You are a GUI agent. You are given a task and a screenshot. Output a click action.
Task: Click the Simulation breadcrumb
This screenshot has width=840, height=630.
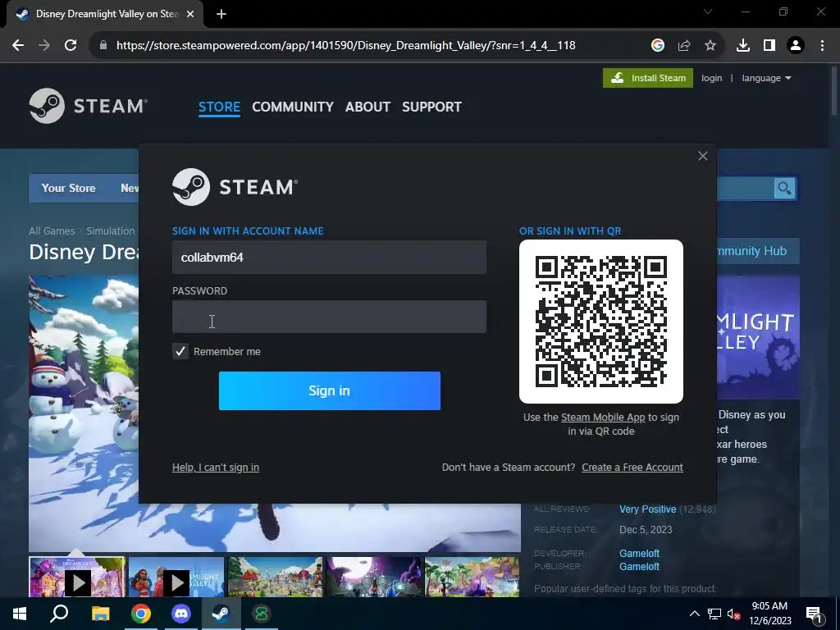(x=111, y=231)
